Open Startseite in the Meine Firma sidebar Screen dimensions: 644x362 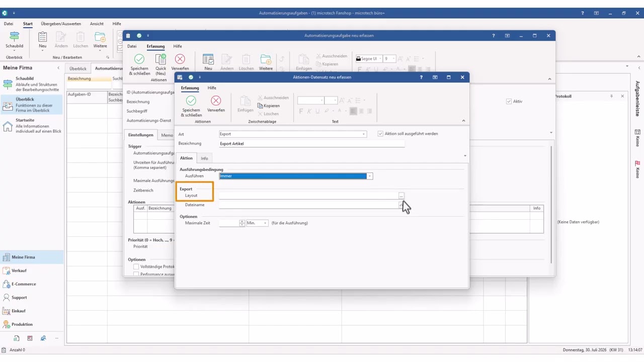32,126
